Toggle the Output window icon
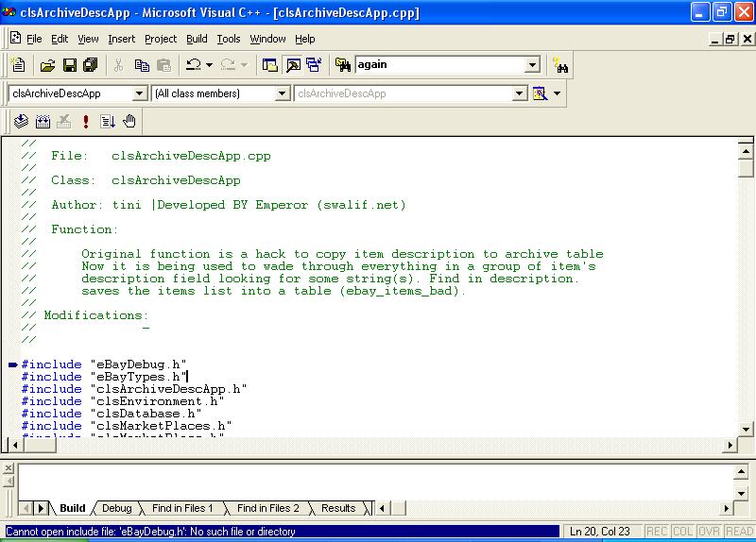This screenshot has width=756, height=542. tap(292, 65)
